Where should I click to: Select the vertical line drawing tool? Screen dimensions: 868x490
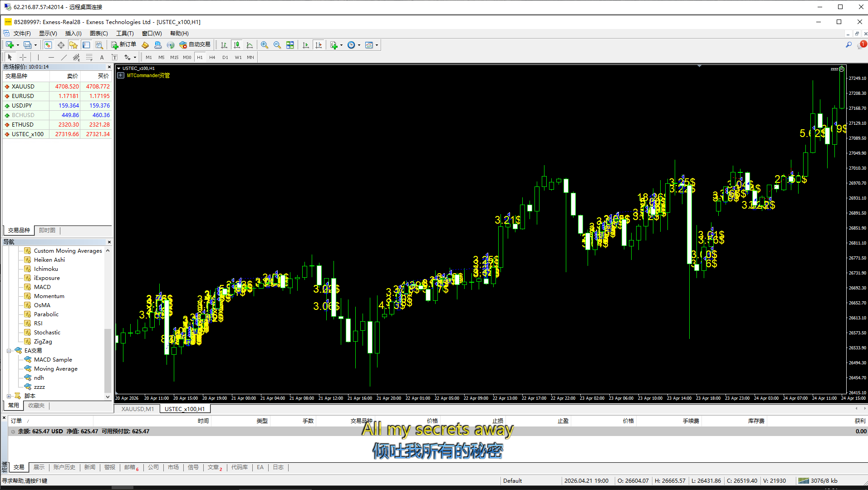pos(39,57)
